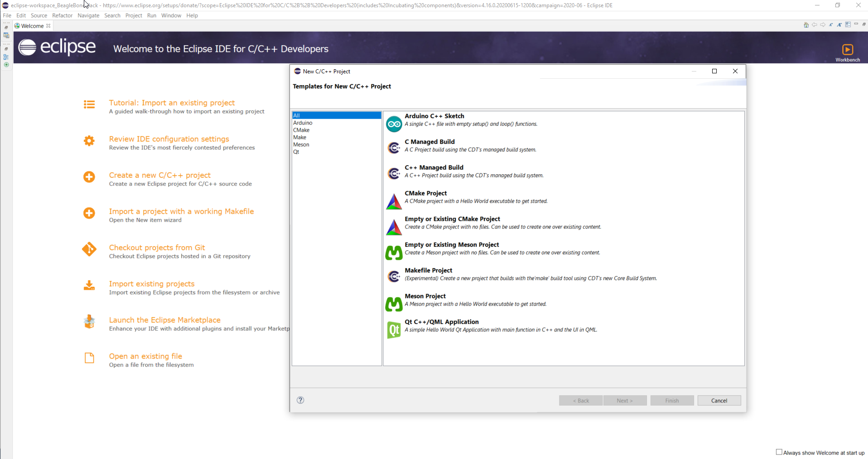868x459 pixels.
Task: Click Create a new C/C++ project link
Action: coord(159,175)
